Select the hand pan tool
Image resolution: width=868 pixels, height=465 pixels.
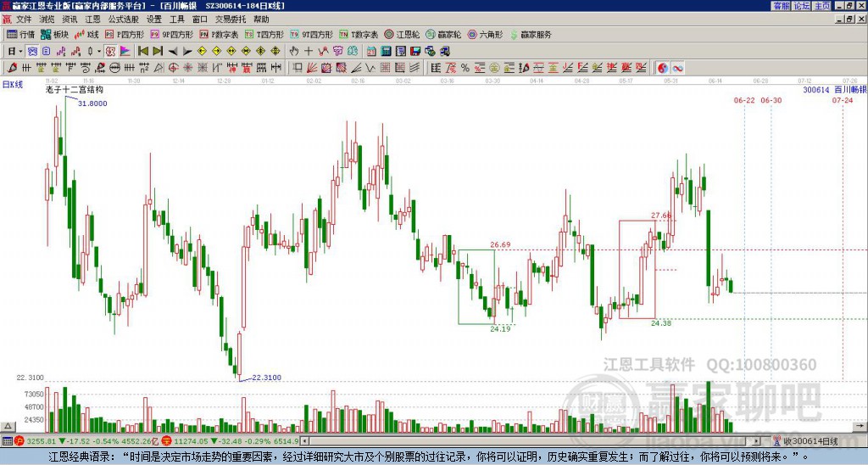[x=293, y=52]
